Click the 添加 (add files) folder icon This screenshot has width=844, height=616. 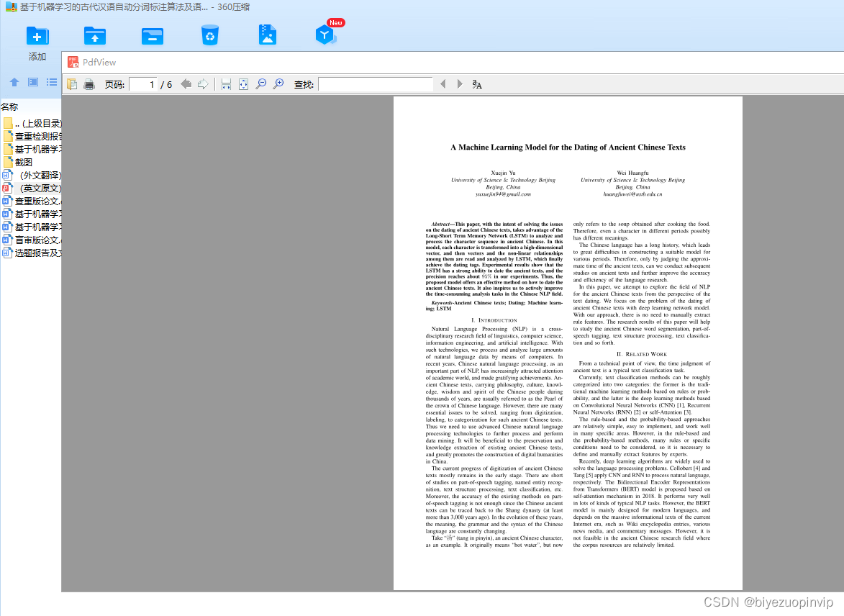(x=37, y=36)
